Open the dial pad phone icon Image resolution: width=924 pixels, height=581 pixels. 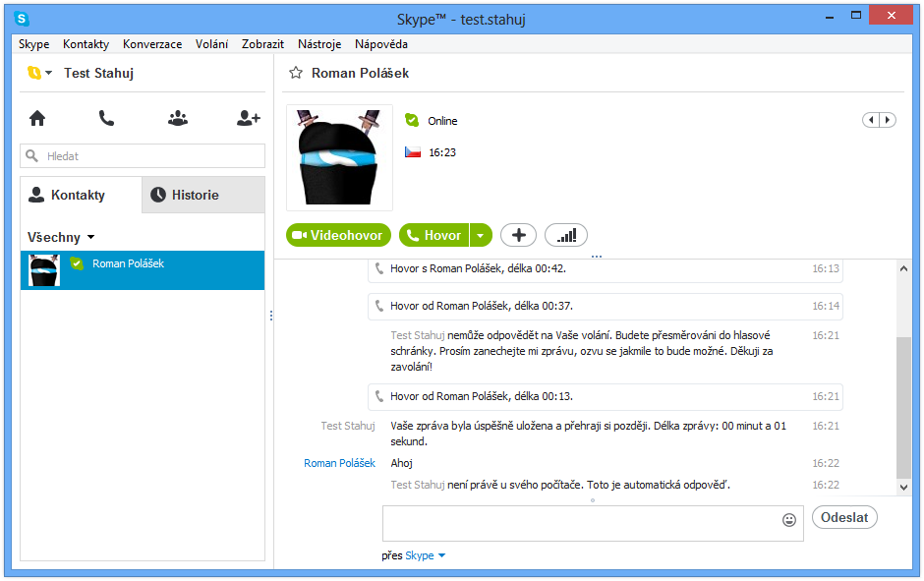pyautogui.click(x=106, y=118)
